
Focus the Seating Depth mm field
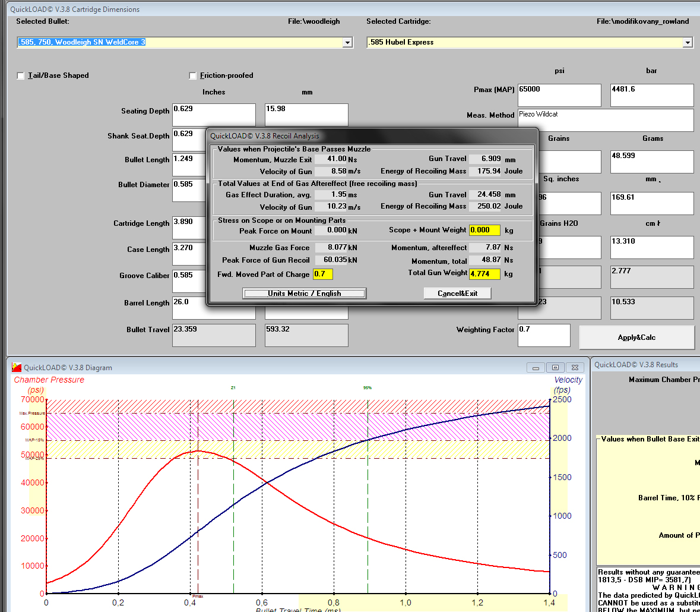(x=306, y=115)
